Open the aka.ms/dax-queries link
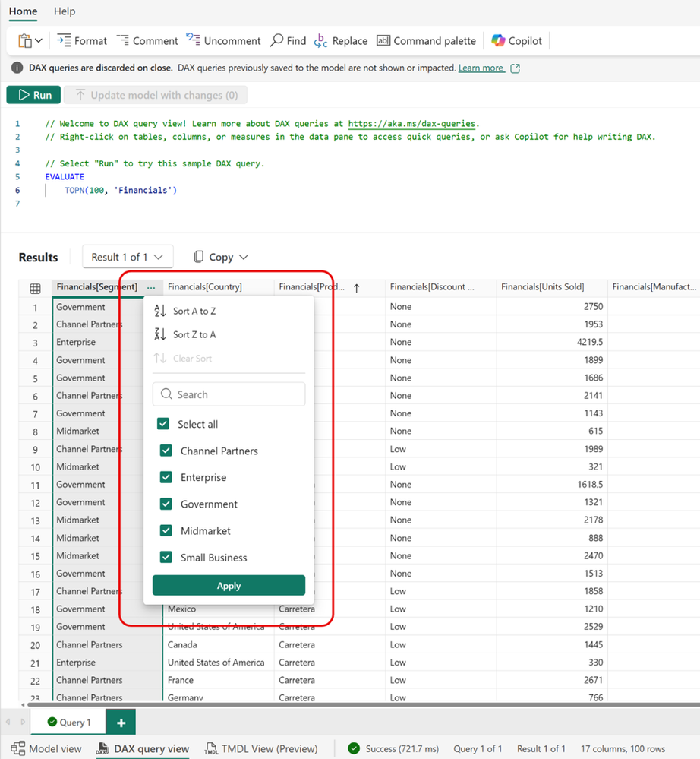The height and width of the screenshot is (759, 700). pyautogui.click(x=411, y=123)
